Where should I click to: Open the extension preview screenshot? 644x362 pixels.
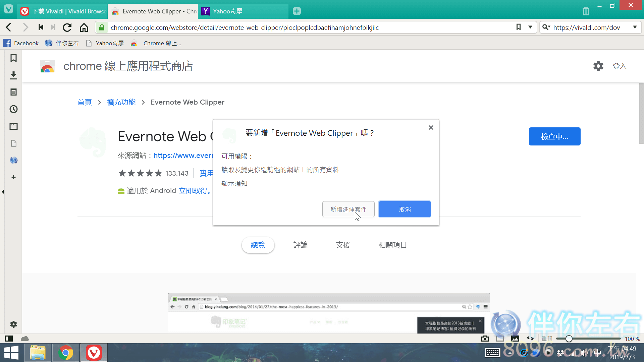pyautogui.click(x=329, y=313)
